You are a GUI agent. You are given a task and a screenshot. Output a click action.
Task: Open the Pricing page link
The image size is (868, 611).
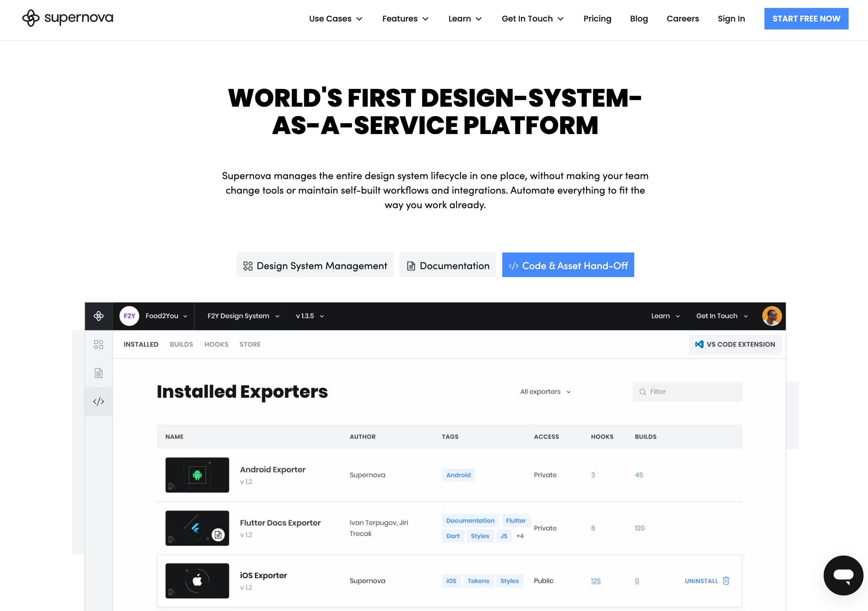point(597,18)
